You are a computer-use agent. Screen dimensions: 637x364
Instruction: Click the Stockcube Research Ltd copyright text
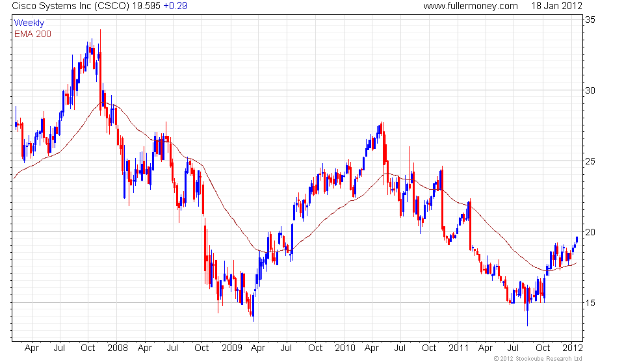538,359
